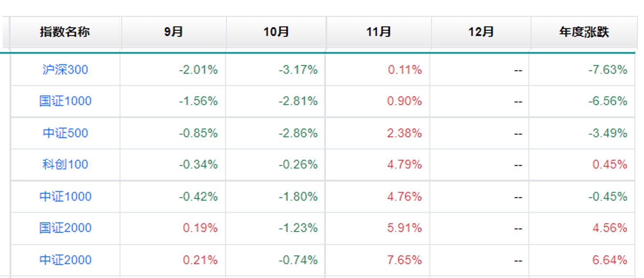Click the 12月 column header
The height and width of the screenshot is (278, 644).
[x=481, y=32]
